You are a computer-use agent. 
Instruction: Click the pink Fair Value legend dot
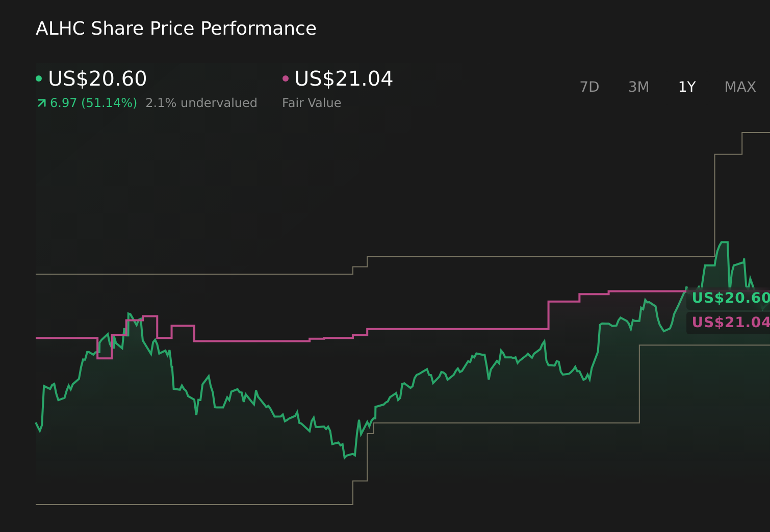[286, 78]
